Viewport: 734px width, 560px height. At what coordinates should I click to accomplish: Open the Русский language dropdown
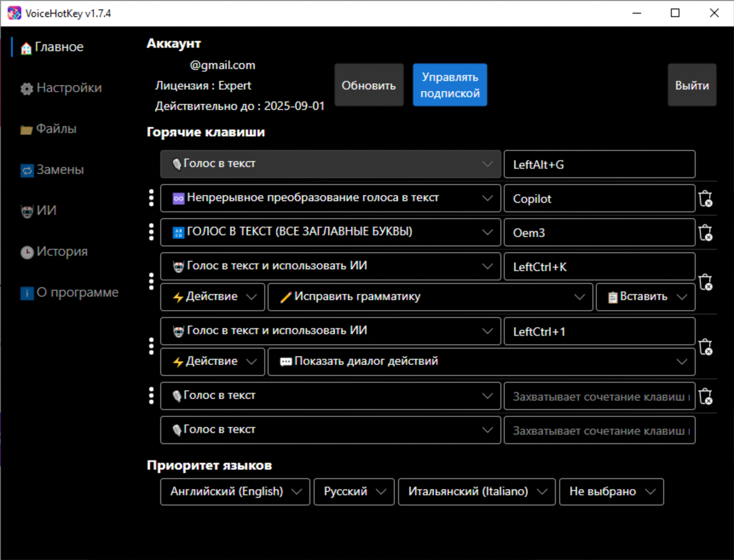pos(354,492)
